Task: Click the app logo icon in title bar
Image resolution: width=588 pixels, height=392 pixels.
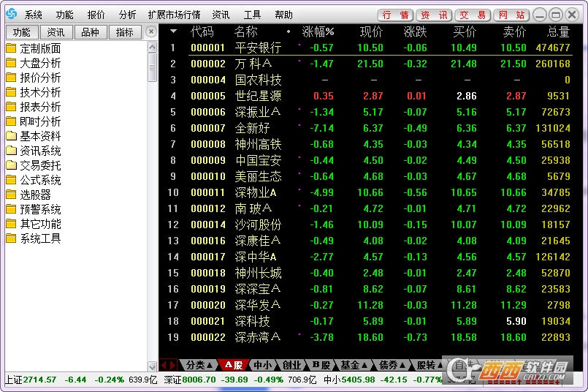Action: click(x=12, y=14)
